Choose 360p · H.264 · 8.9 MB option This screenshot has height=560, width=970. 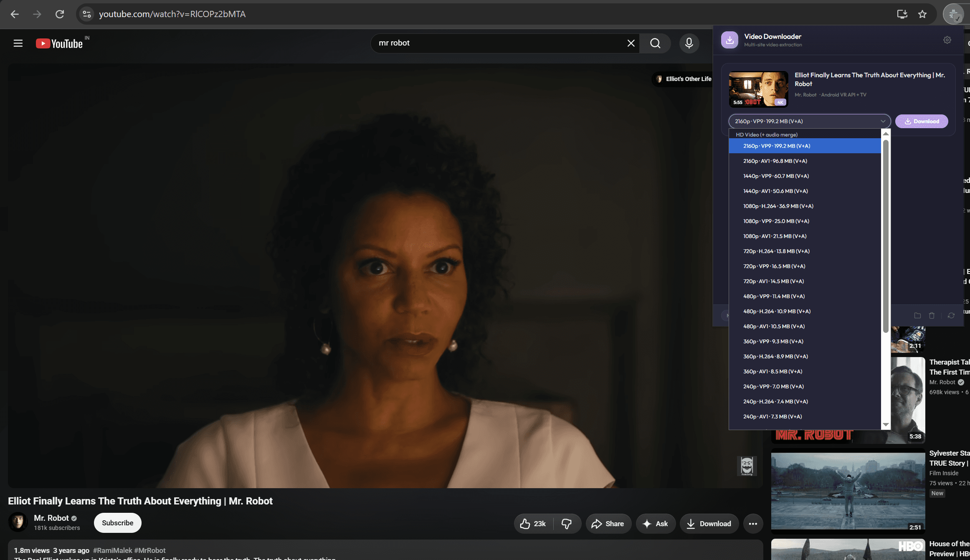click(805, 356)
